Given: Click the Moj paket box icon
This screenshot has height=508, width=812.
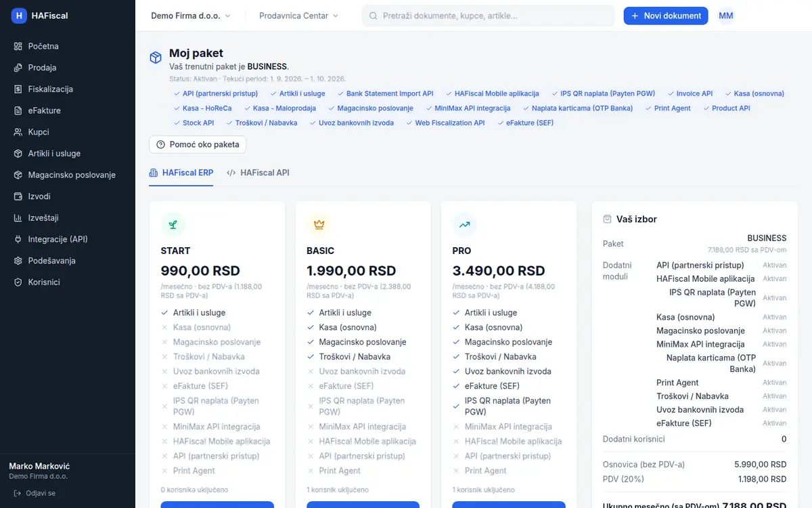Looking at the screenshot, I should (156, 58).
